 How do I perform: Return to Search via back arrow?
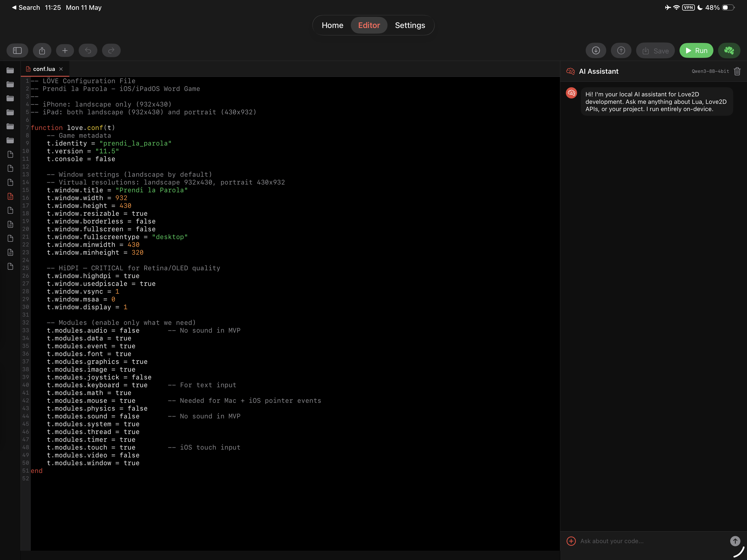pos(26,7)
